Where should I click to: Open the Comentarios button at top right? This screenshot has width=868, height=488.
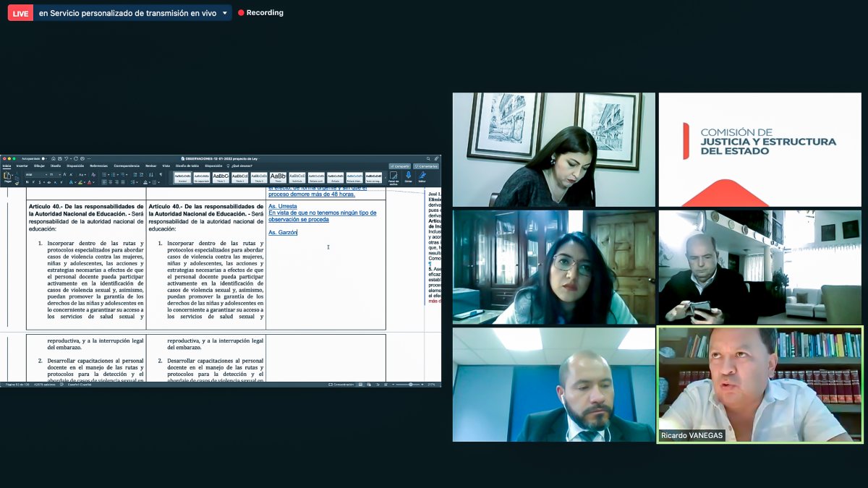(x=426, y=166)
